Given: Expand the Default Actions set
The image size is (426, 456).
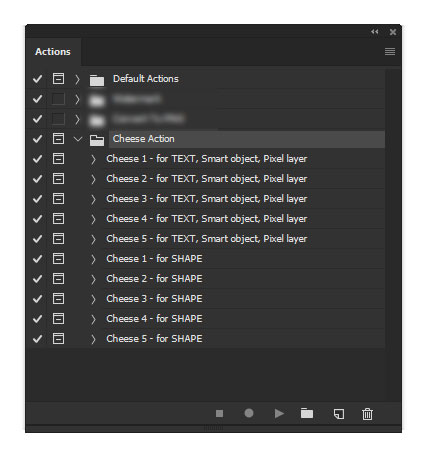Looking at the screenshot, I should (x=77, y=79).
